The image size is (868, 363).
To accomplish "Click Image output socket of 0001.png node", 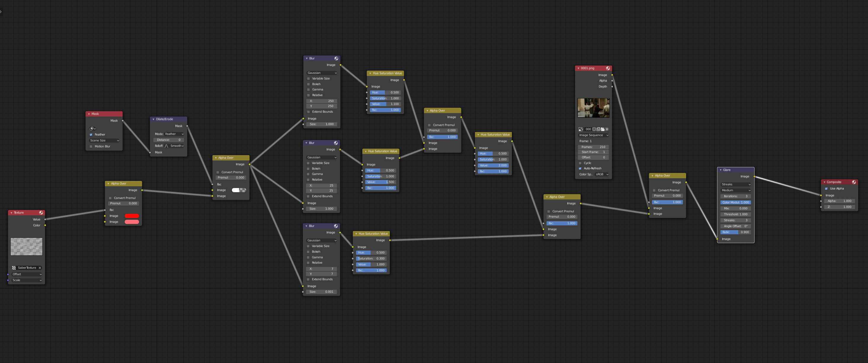I will pyautogui.click(x=612, y=75).
